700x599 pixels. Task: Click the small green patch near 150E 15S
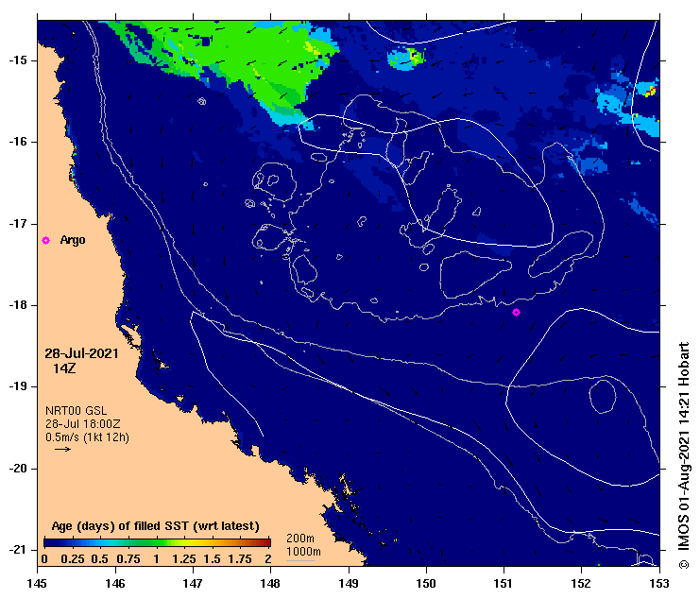(x=406, y=59)
